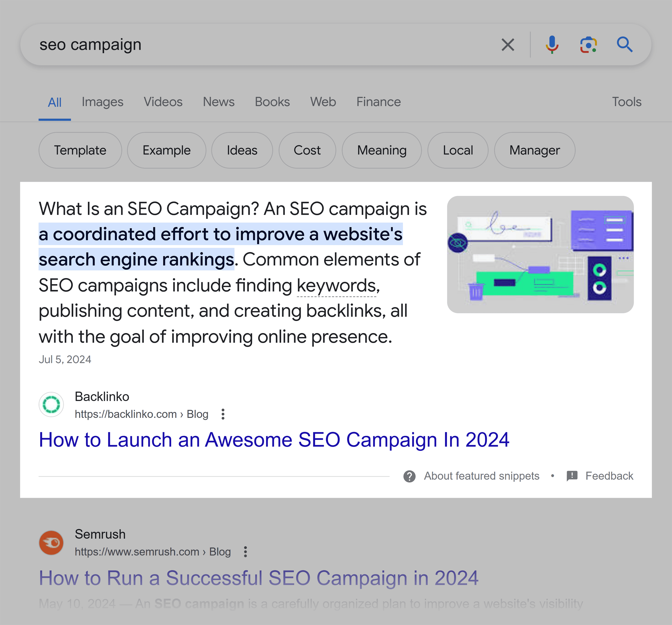This screenshot has height=625, width=672.
Task: Apply the Meaning filter chip
Action: (382, 150)
